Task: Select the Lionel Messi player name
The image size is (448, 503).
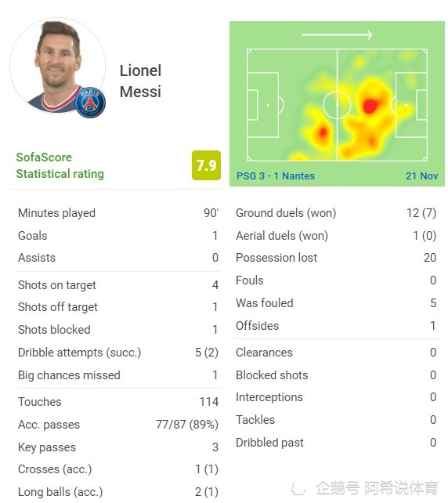Action: pyautogui.click(x=140, y=81)
